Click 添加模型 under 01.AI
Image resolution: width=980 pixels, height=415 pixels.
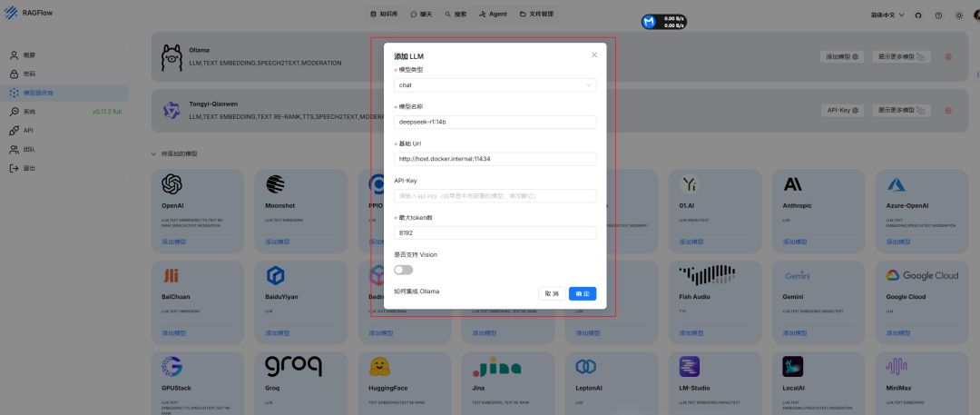[691, 242]
